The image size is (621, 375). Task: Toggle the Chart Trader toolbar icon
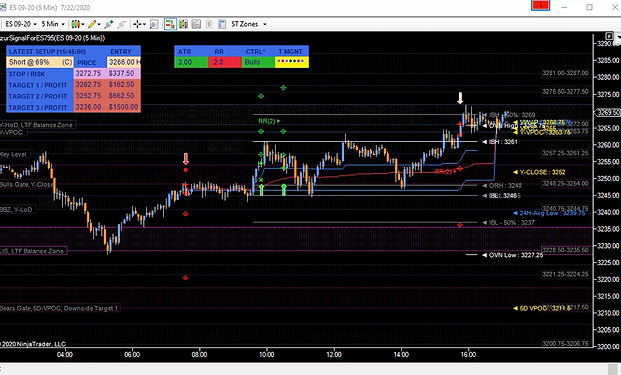click(170, 24)
